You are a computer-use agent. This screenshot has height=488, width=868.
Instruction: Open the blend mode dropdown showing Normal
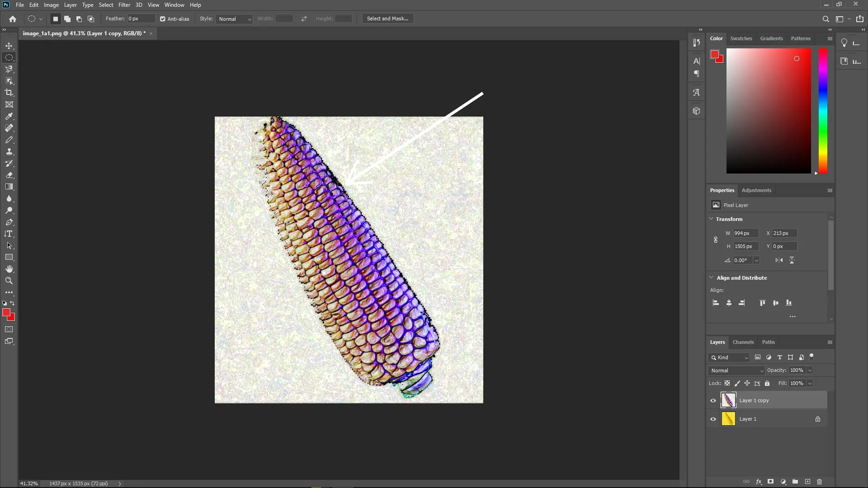(x=736, y=370)
